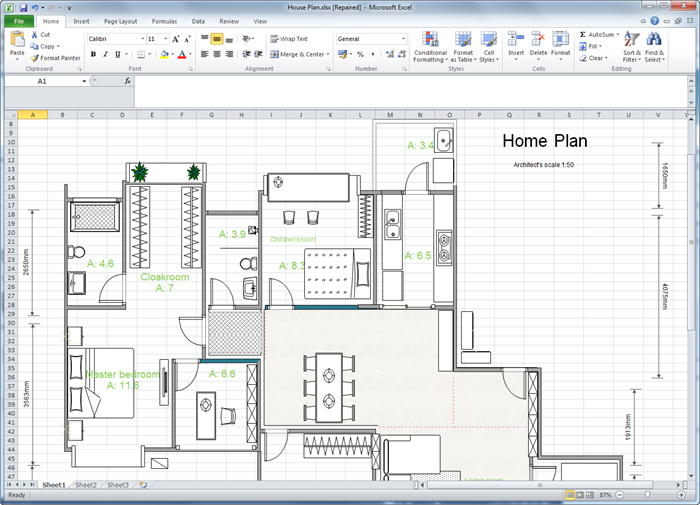The image size is (700, 505).
Task: Click the Format Painter brush icon
Action: 35,58
